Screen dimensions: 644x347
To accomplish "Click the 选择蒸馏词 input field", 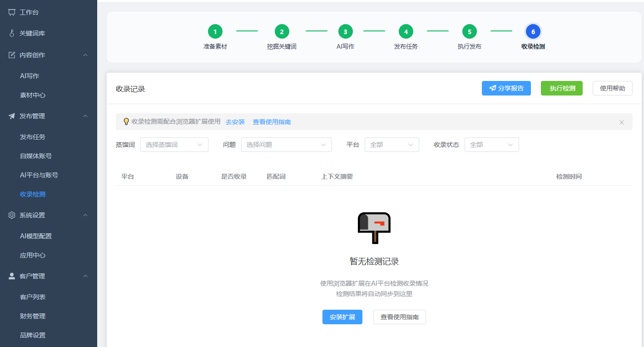I will [174, 144].
